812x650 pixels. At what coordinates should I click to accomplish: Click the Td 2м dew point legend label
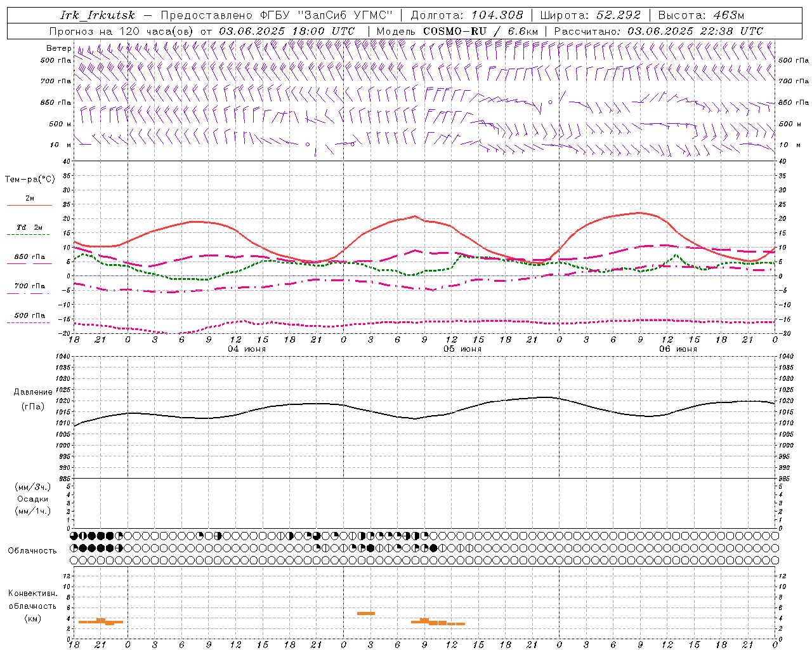(30, 227)
